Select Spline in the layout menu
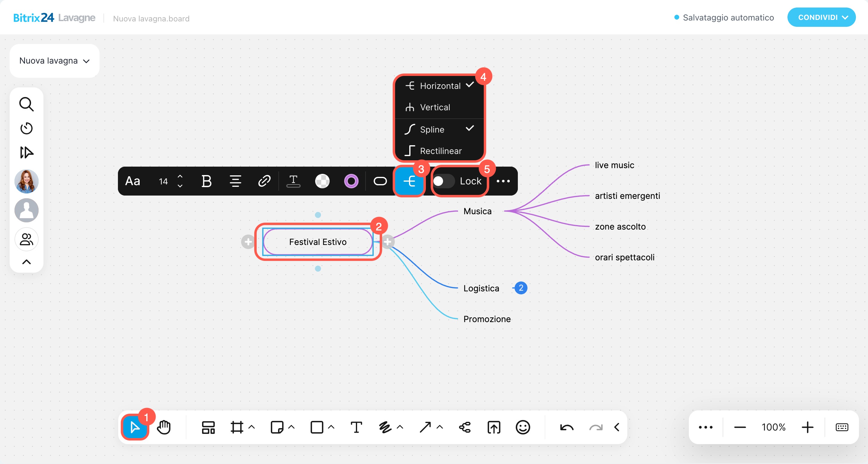This screenshot has width=868, height=464. click(432, 129)
